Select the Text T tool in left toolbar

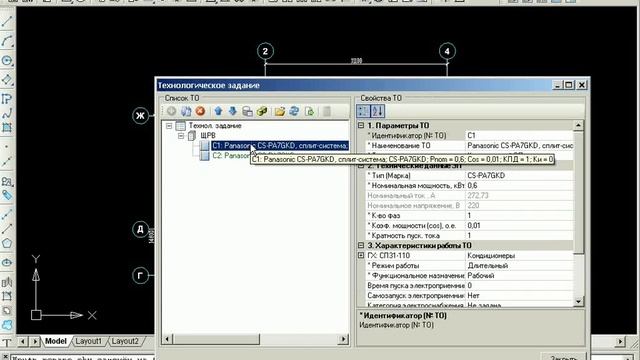pos(7,343)
